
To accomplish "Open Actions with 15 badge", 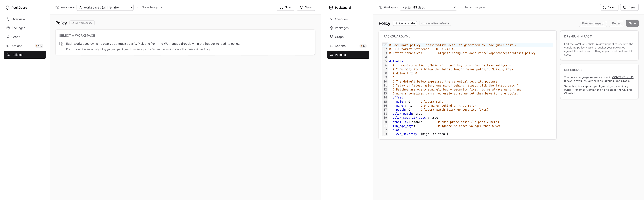I will 348,46.
